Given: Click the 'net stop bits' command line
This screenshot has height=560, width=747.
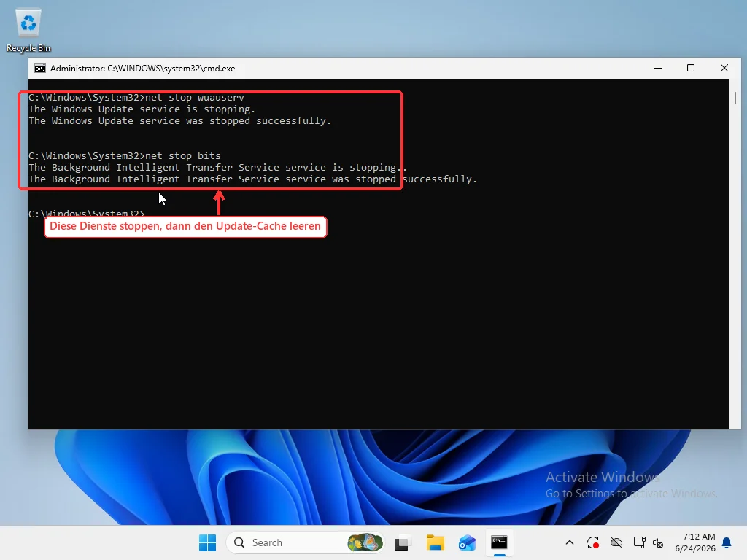Looking at the screenshot, I should point(124,156).
